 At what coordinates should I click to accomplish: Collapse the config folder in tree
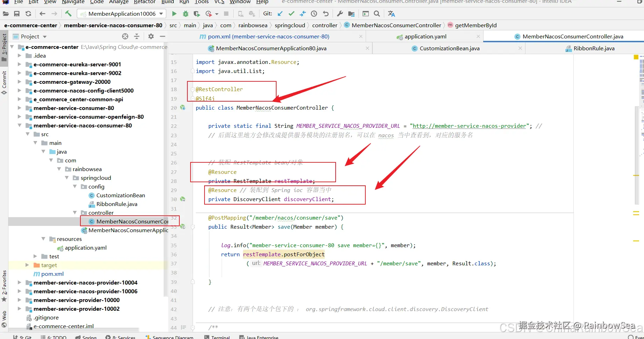coord(75,186)
